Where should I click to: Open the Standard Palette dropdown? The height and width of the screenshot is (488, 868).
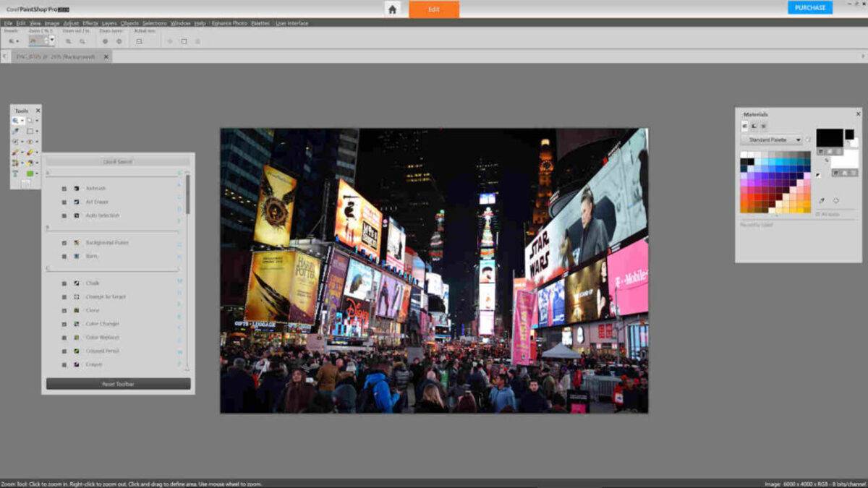coord(771,140)
